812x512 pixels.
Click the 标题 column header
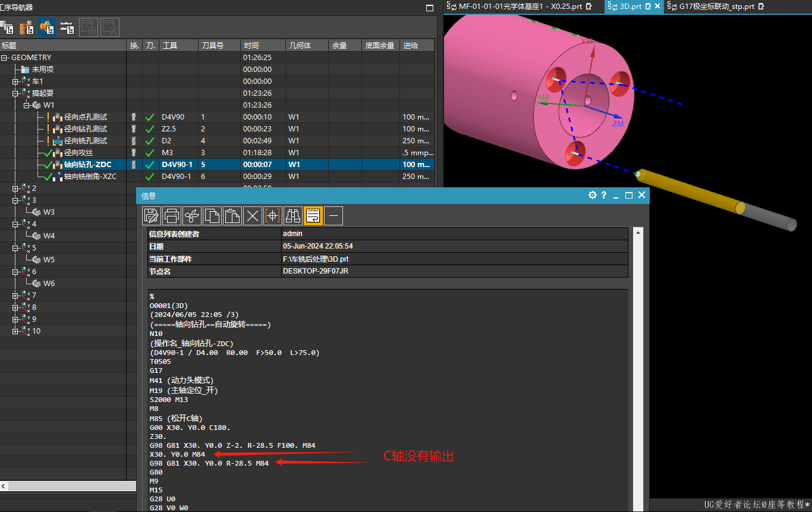[x=64, y=46]
